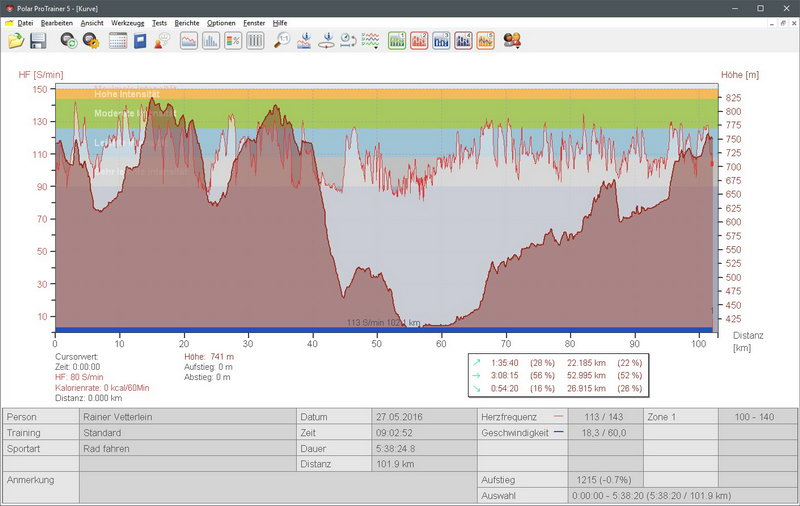Click the red chart number 2 icon

tap(419, 41)
